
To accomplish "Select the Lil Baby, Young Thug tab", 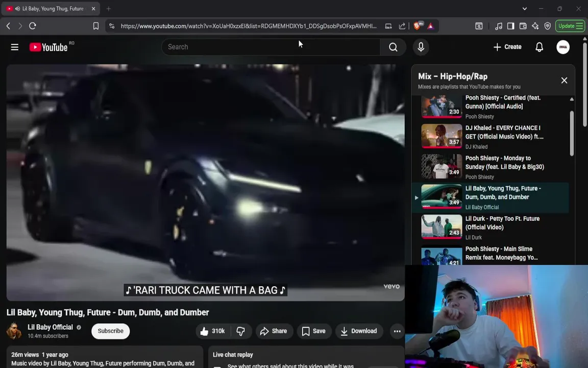I will 51,9.
